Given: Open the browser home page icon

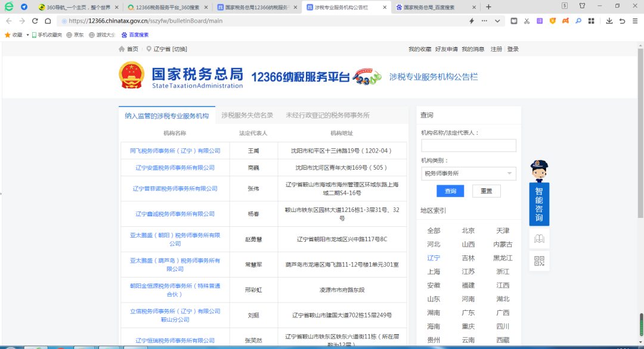Looking at the screenshot, I should click(x=48, y=21).
